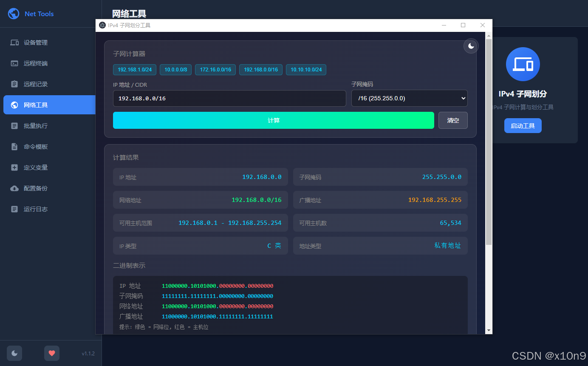This screenshot has width=588, height=366.
Task: Click the red heart icon in sidebar footer
Action: click(x=52, y=353)
